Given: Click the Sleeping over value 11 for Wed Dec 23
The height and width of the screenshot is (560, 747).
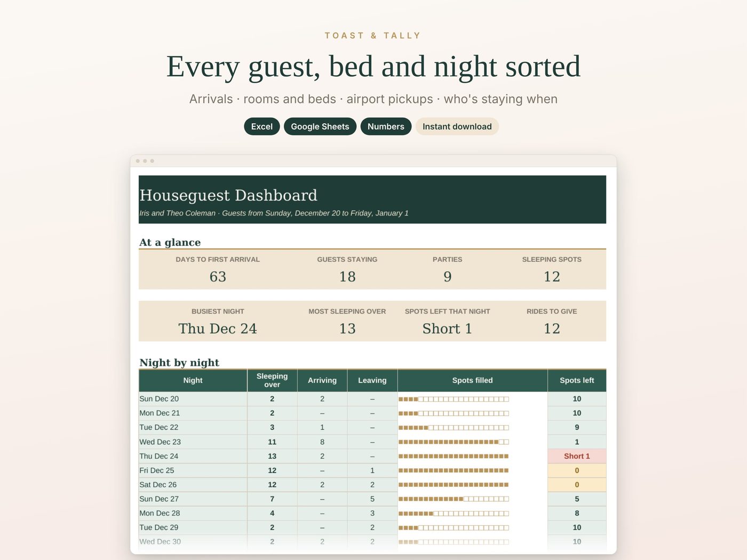Looking at the screenshot, I should tap(272, 442).
